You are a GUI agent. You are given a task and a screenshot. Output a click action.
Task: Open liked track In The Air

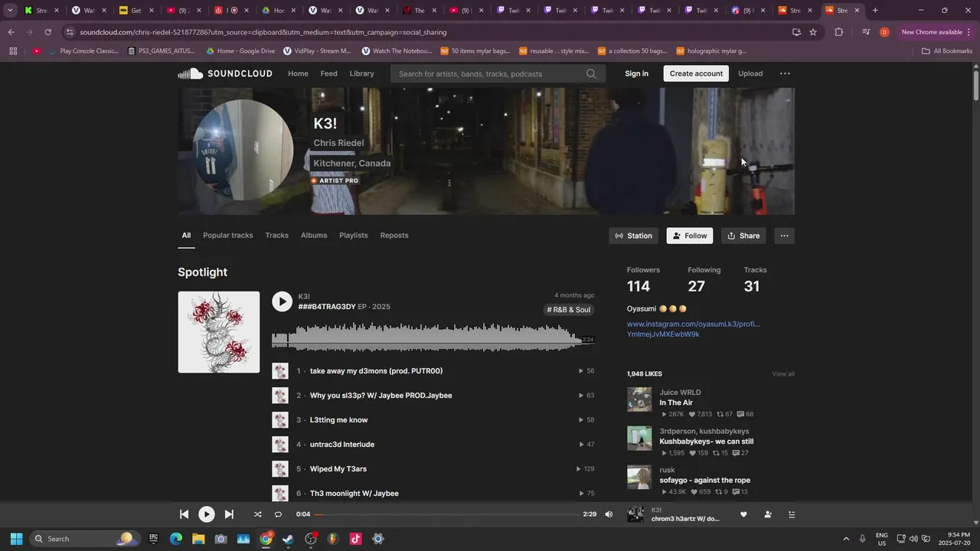click(676, 403)
